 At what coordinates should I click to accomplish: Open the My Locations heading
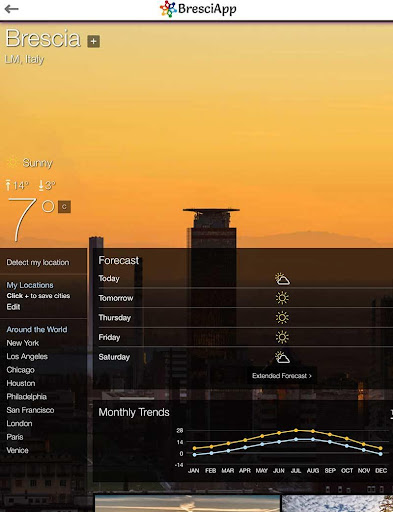[30, 285]
